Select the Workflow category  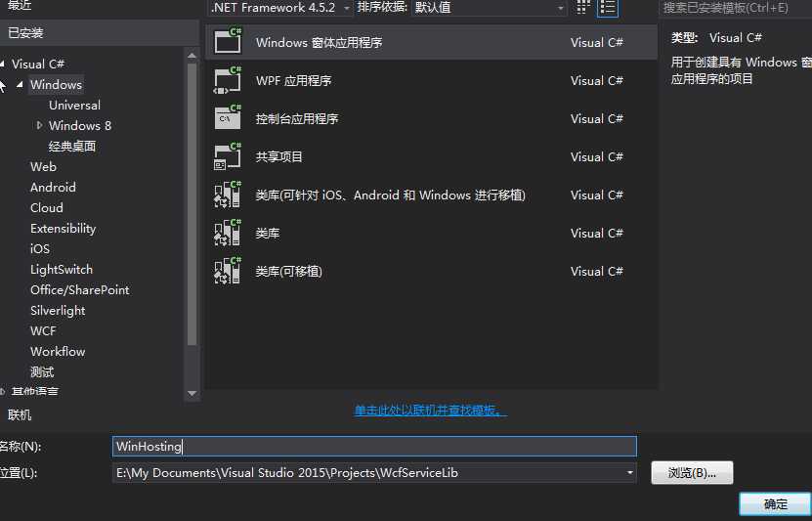coord(58,352)
